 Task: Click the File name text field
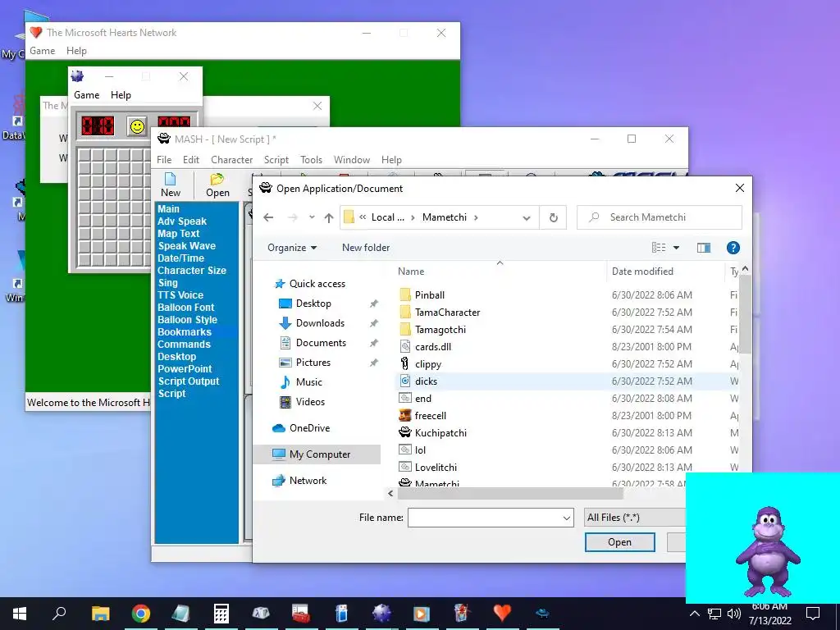click(x=484, y=518)
